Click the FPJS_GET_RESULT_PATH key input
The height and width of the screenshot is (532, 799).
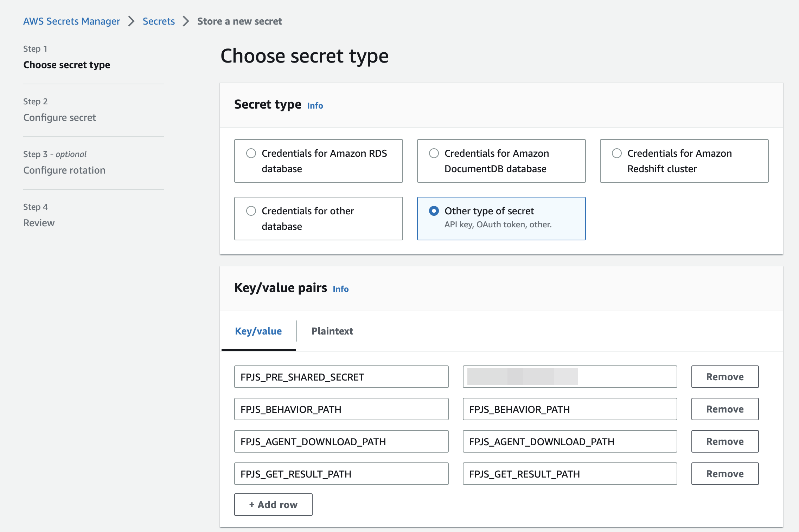(x=341, y=474)
